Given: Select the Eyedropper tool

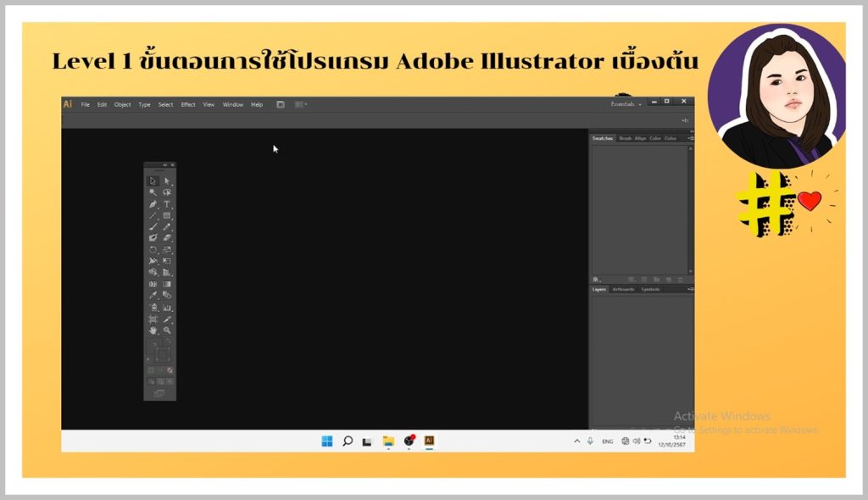Looking at the screenshot, I should [x=153, y=295].
